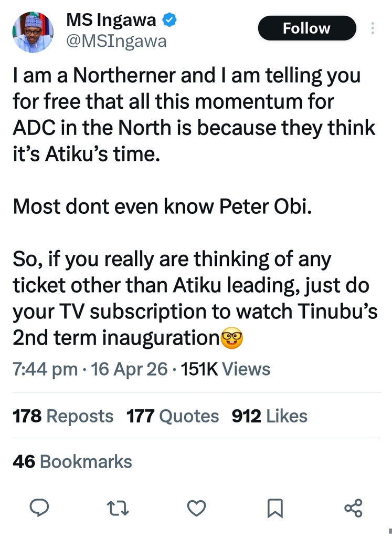Open the @MSIngawa handle link

(116, 41)
